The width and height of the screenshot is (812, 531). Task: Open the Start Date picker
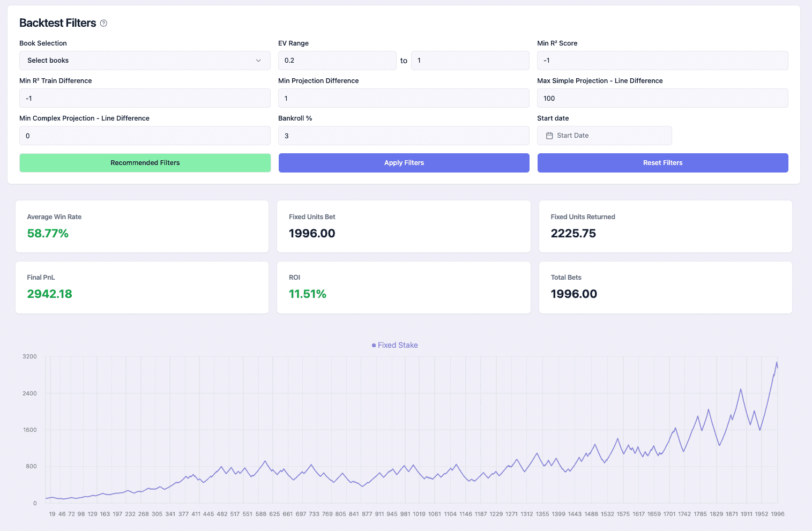click(604, 136)
